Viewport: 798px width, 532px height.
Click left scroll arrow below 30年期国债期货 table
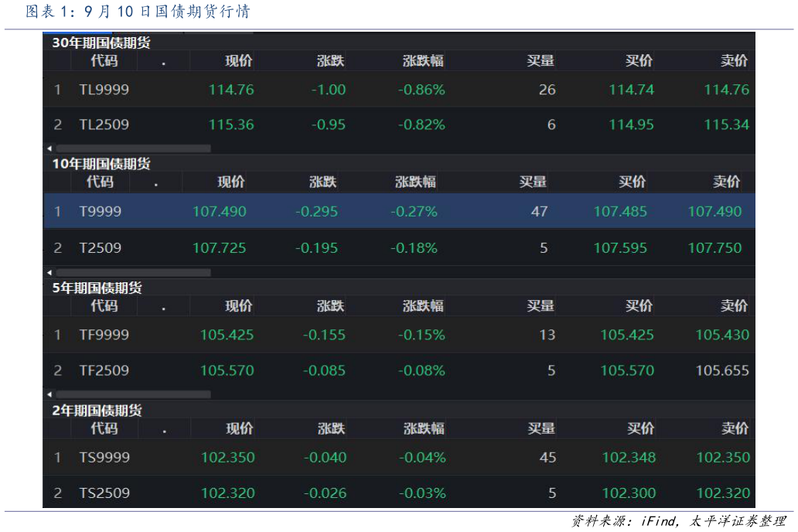pyautogui.click(x=49, y=148)
